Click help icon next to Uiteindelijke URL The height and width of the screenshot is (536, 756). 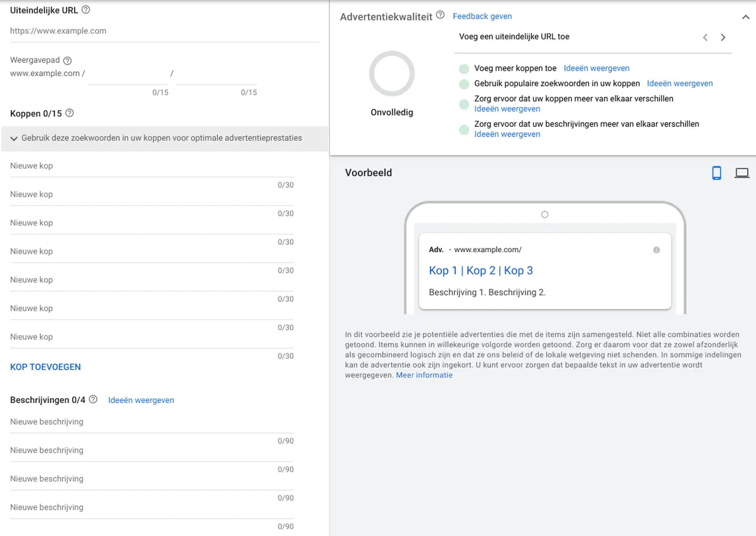pos(85,10)
